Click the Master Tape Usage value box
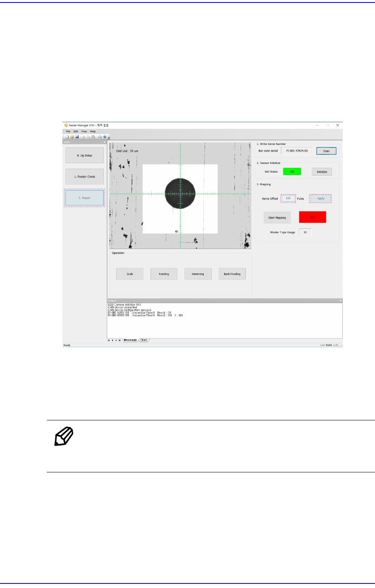This screenshot has height=588, width=375. tap(305, 232)
